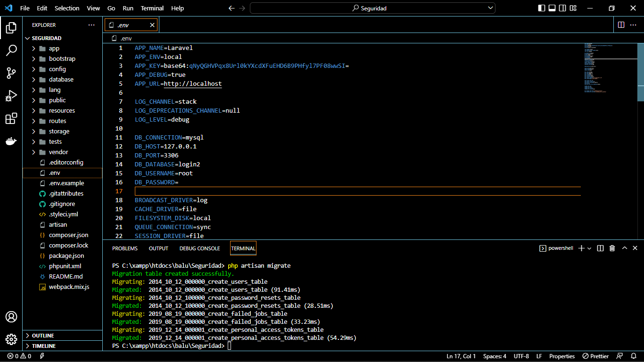The width and height of the screenshot is (644, 362).
Task: Expand the routes folder
Action: pyautogui.click(x=62, y=121)
